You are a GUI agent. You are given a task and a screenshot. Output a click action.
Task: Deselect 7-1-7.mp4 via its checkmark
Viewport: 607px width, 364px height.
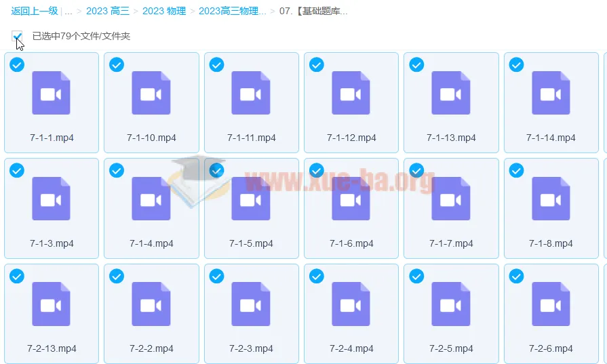pyautogui.click(x=416, y=170)
